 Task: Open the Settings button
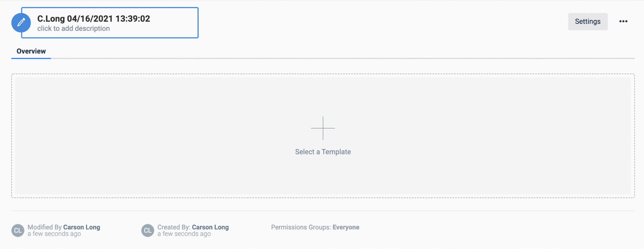(588, 21)
